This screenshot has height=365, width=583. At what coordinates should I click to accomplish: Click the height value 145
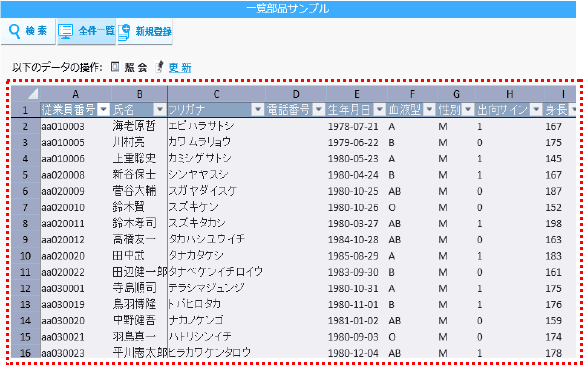[553, 159]
